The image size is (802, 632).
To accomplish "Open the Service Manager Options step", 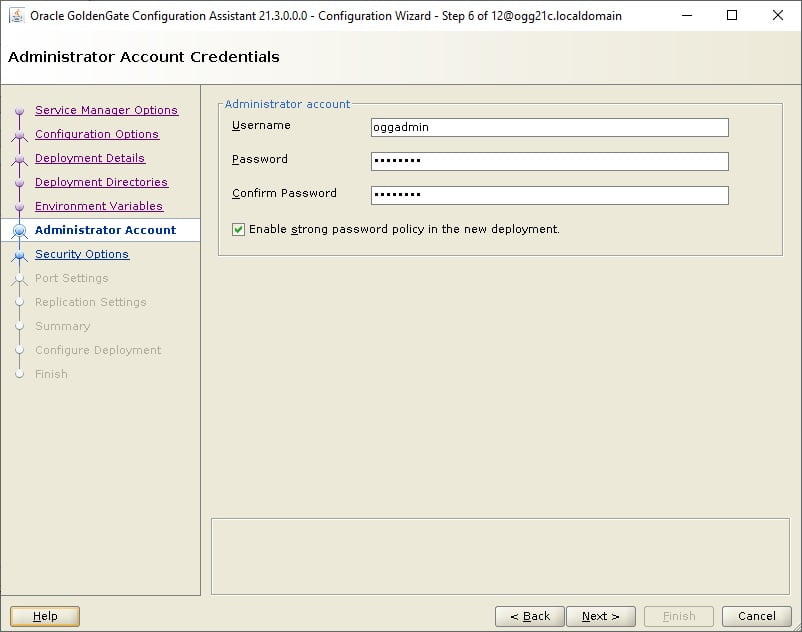I will click(x=106, y=110).
